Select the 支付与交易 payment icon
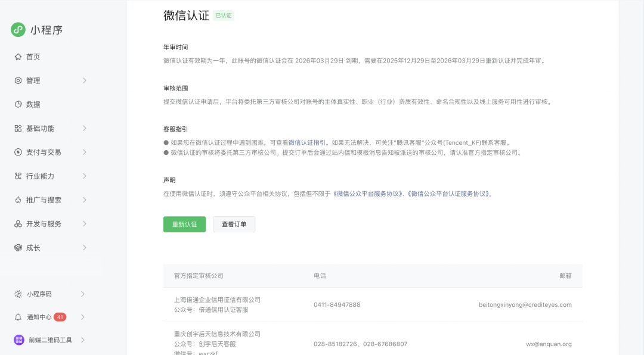Screen dimensions: 644x355 tap(18, 152)
